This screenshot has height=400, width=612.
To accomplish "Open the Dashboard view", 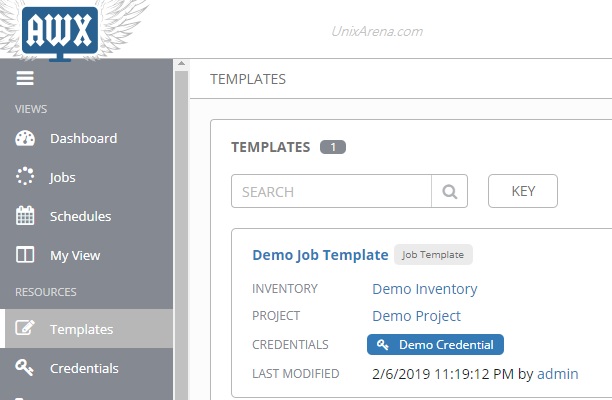I will pyautogui.click(x=83, y=139).
